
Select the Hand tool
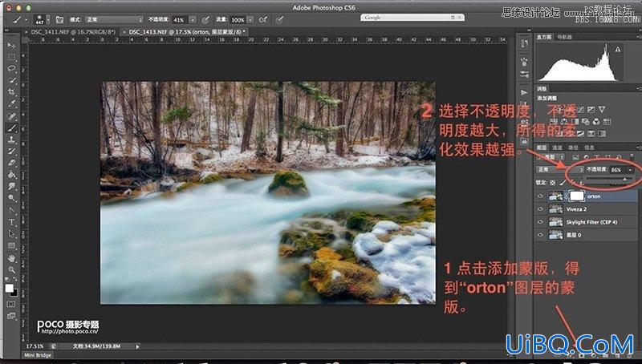[11, 258]
